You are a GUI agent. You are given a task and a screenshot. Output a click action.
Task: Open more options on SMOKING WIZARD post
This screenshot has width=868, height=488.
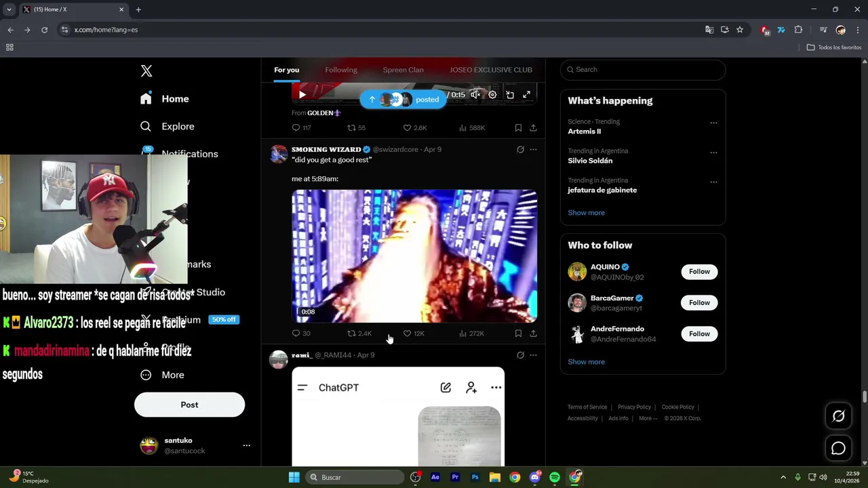pyautogui.click(x=533, y=149)
